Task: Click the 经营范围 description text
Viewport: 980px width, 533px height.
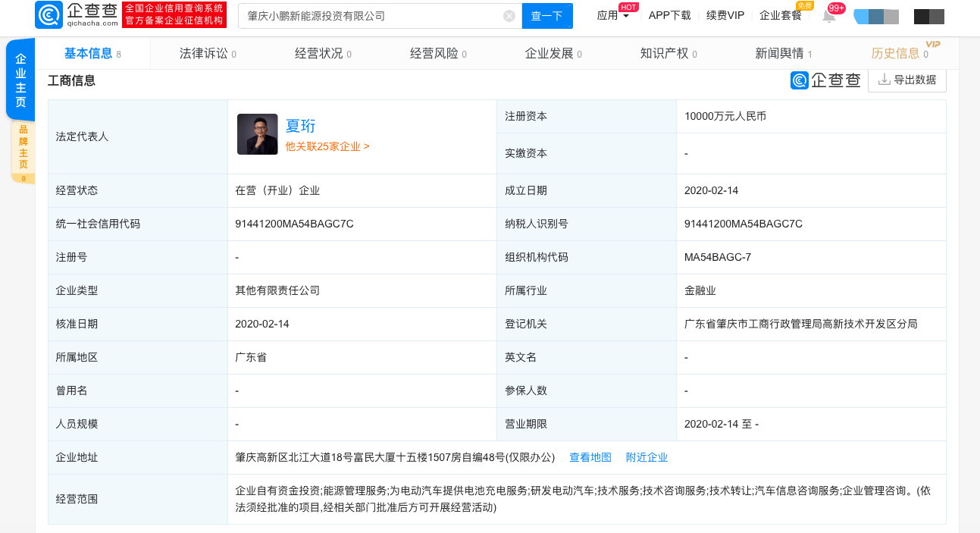Action: 583,499
